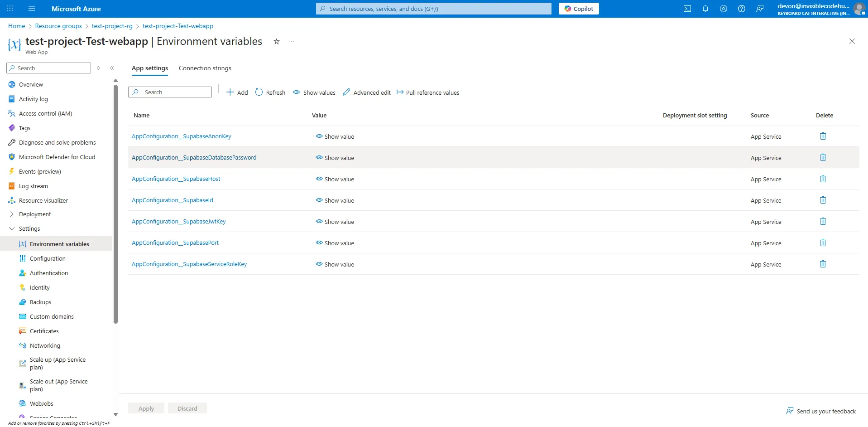868x427 pixels.
Task: Delete the SupabaseServiceRoleKey setting
Action: click(x=823, y=264)
